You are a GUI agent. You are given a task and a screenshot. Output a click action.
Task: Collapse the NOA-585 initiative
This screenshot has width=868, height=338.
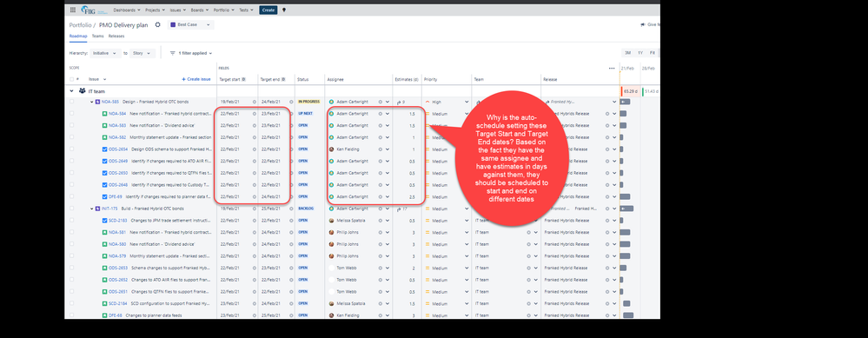point(92,102)
